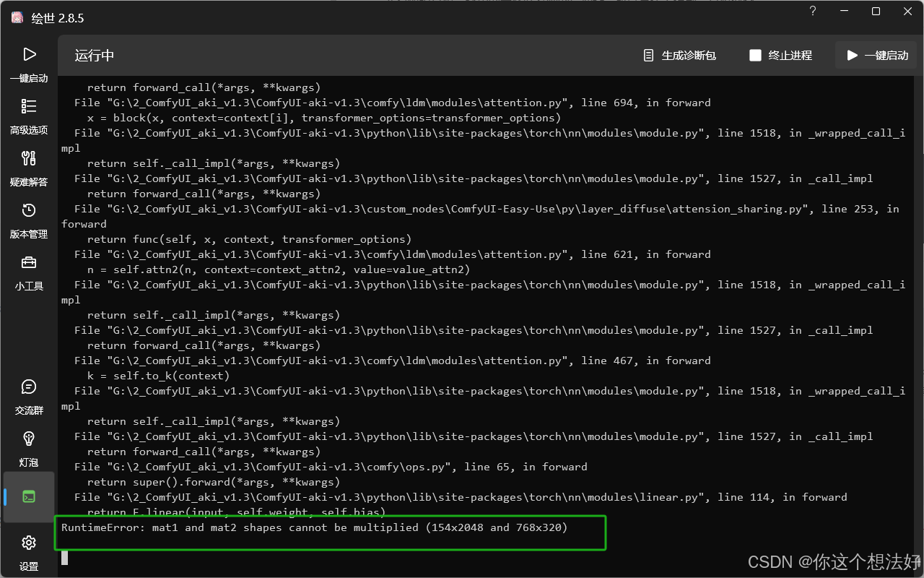The image size is (924, 578).
Task: Click the 'return func(self, x, context, transformer_options)' line
Action: coord(250,239)
